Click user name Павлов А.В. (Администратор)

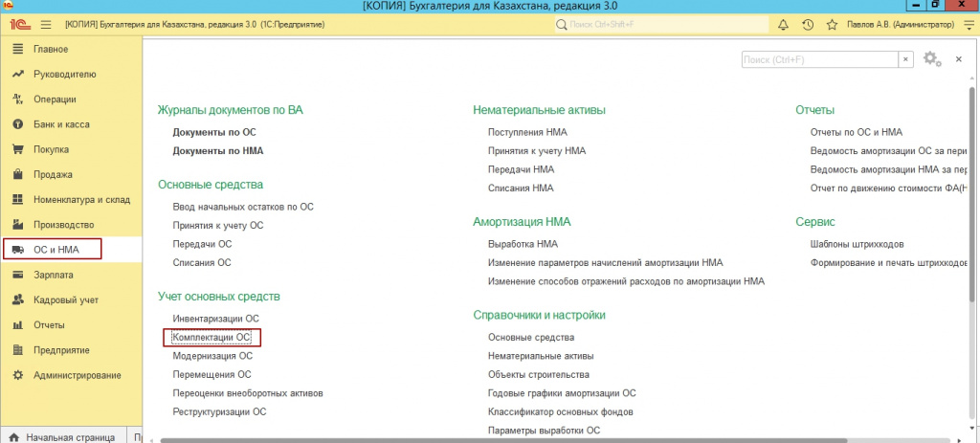pos(901,25)
